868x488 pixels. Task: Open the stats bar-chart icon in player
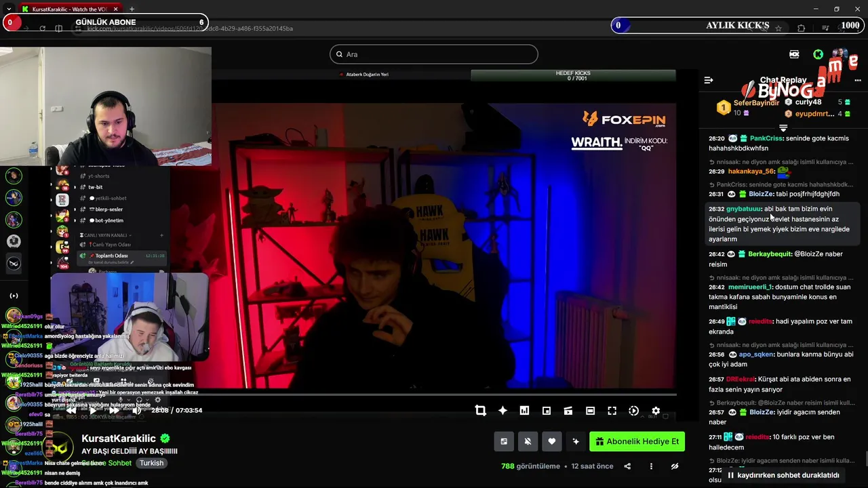[x=524, y=411]
